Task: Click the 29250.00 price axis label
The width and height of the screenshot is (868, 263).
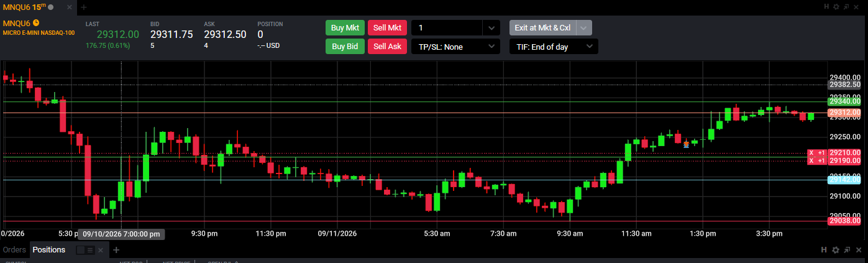Action: [844, 137]
